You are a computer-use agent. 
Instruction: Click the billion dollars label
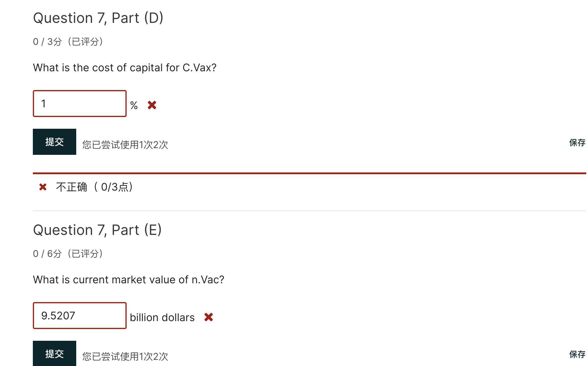click(x=162, y=317)
